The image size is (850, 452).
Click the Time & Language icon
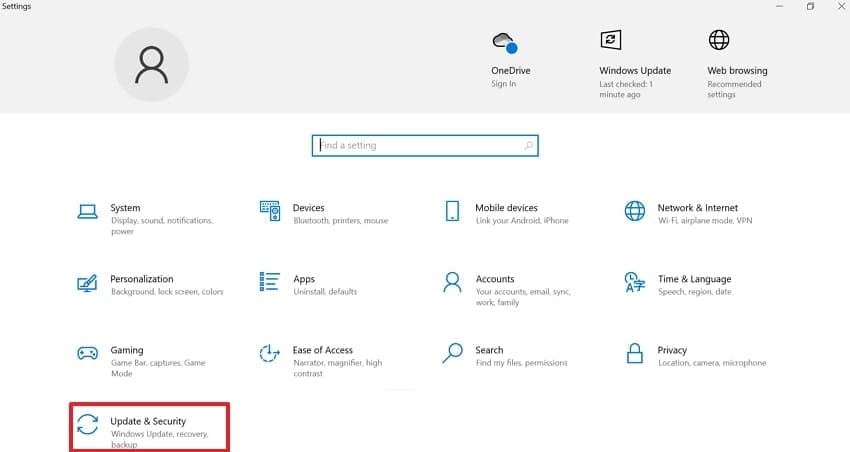[634, 282]
